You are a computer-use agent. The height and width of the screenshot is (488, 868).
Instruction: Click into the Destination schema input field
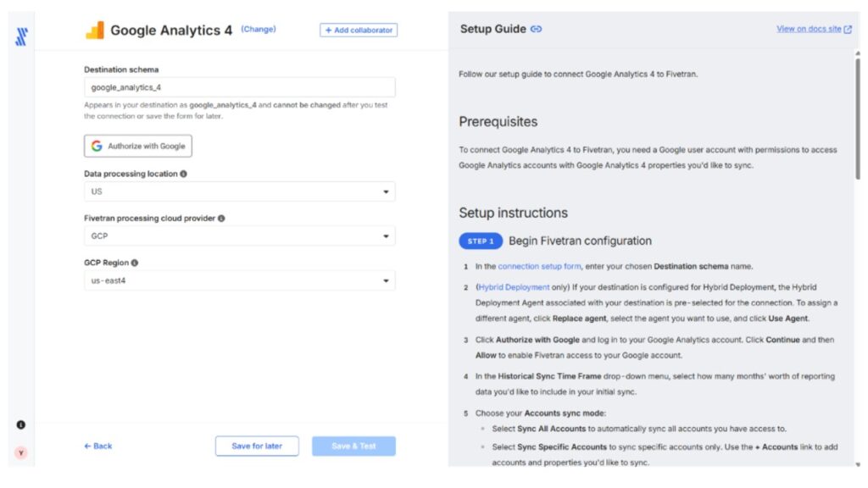pyautogui.click(x=240, y=87)
